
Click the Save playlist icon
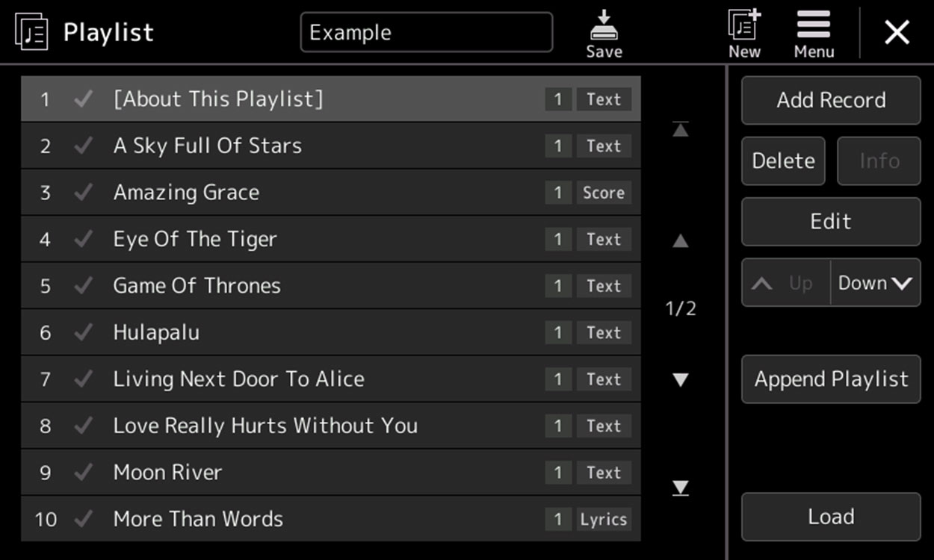pos(604,34)
